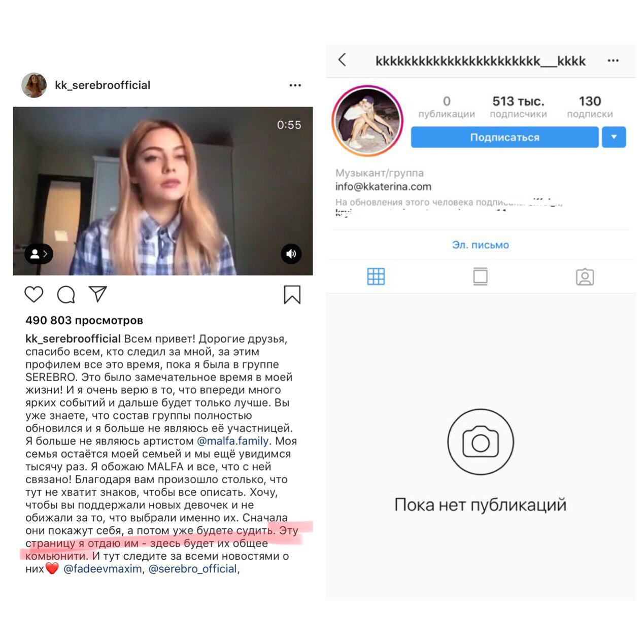
Task: Mute the video sound
Action: pyautogui.click(x=291, y=254)
